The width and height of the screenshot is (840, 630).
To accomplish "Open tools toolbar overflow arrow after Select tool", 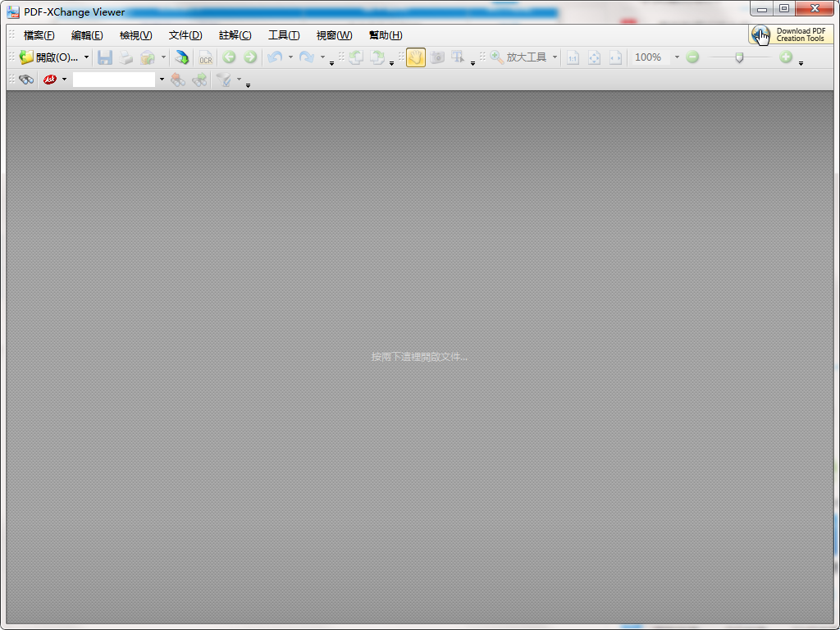I will tap(472, 64).
